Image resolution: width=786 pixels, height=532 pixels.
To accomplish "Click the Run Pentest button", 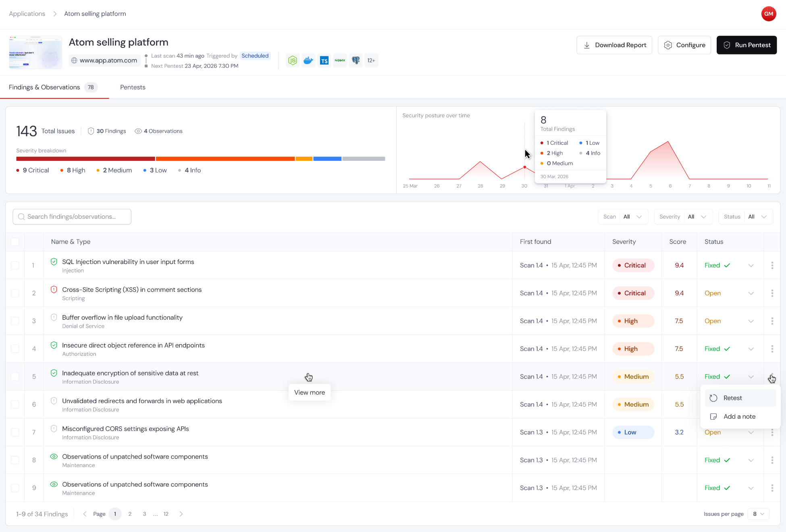I will [746, 45].
